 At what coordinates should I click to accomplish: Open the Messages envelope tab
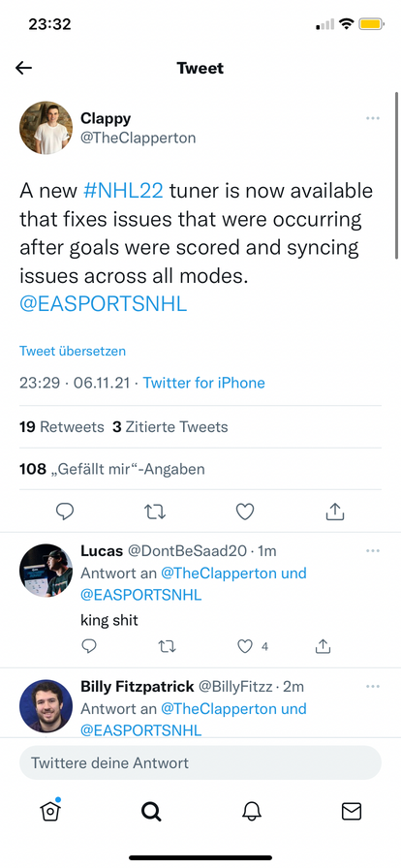click(x=352, y=811)
